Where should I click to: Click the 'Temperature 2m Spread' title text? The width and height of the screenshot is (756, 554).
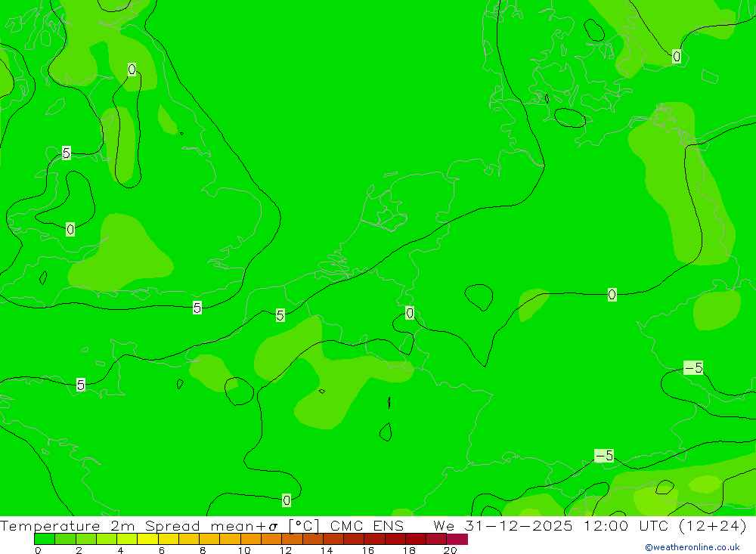[101, 525]
